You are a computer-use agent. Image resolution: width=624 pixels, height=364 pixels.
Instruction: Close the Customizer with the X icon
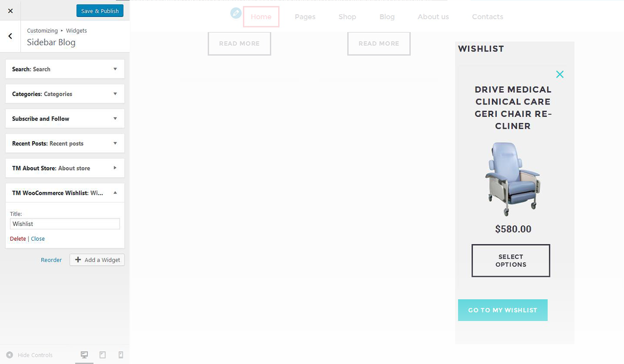[10, 11]
